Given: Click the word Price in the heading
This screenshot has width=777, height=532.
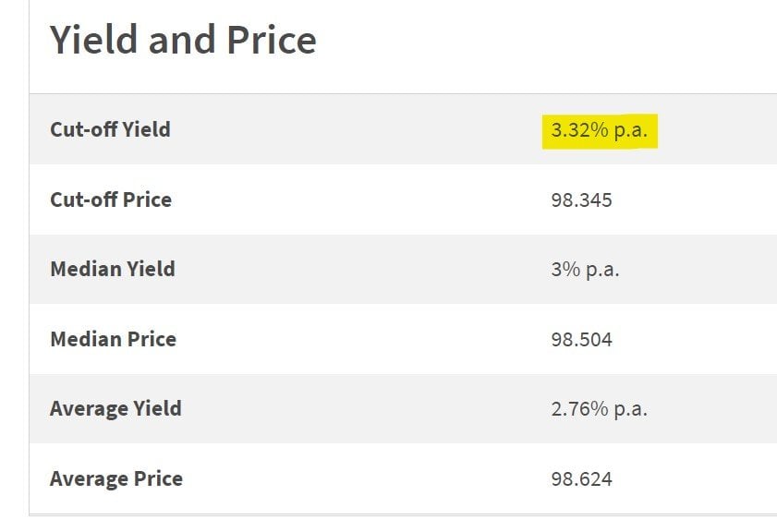Looking at the screenshot, I should [271, 40].
